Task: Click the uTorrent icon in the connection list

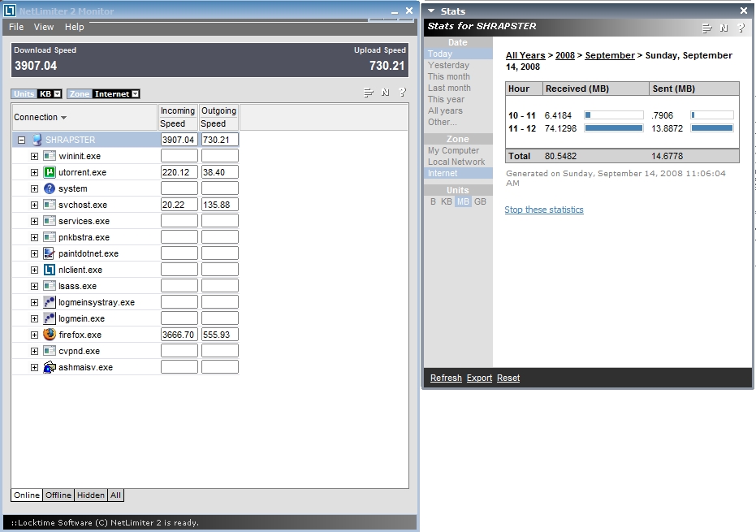Action: [x=49, y=172]
